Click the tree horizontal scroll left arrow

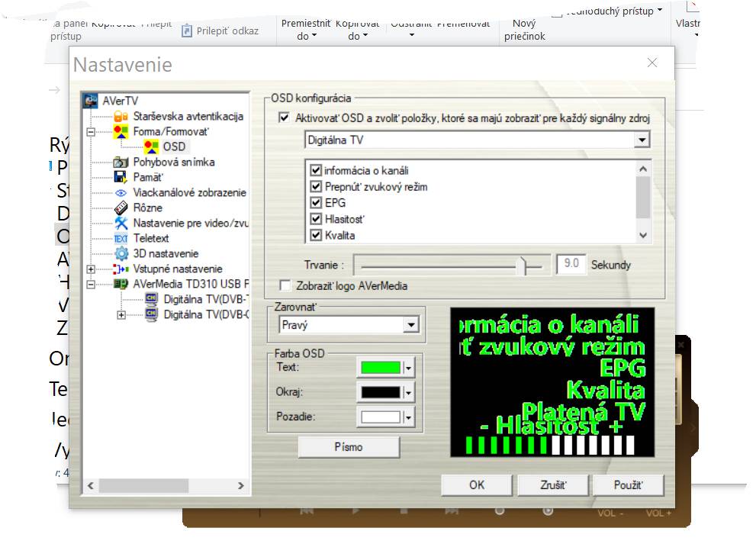click(x=91, y=486)
